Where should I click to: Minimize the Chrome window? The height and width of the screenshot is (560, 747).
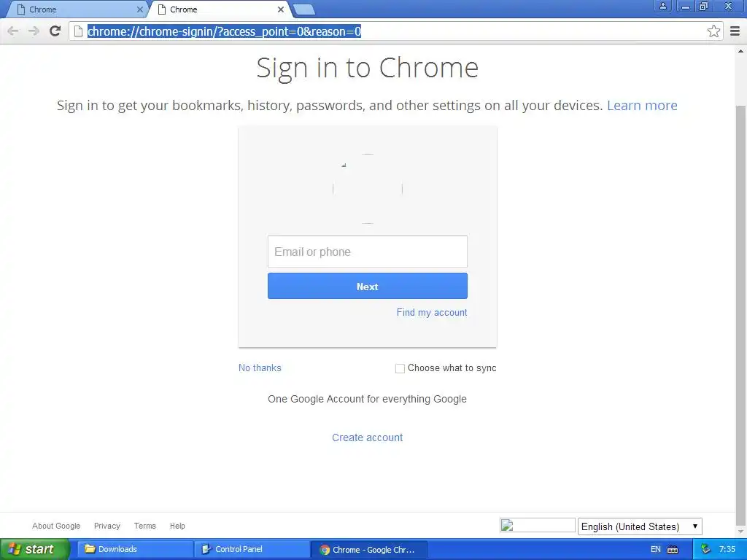pos(685,6)
